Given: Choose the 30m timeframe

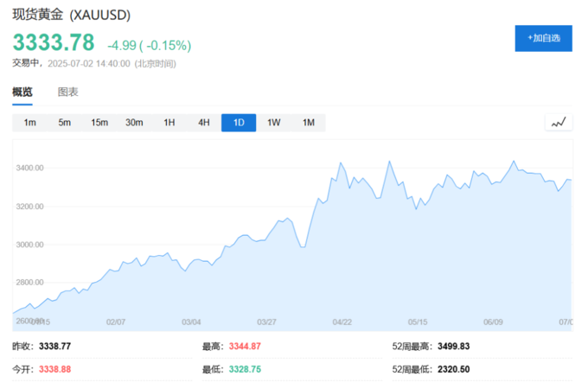Looking at the screenshot, I should (x=134, y=123).
